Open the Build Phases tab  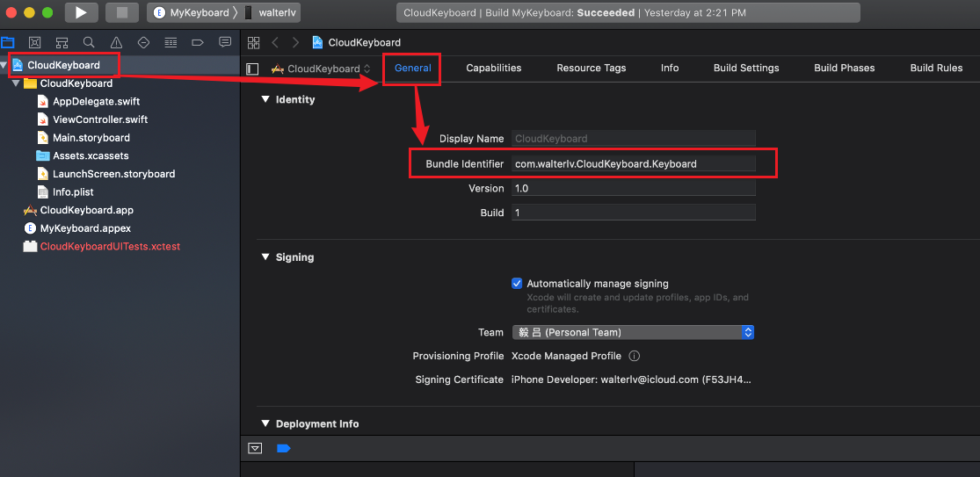coord(845,68)
